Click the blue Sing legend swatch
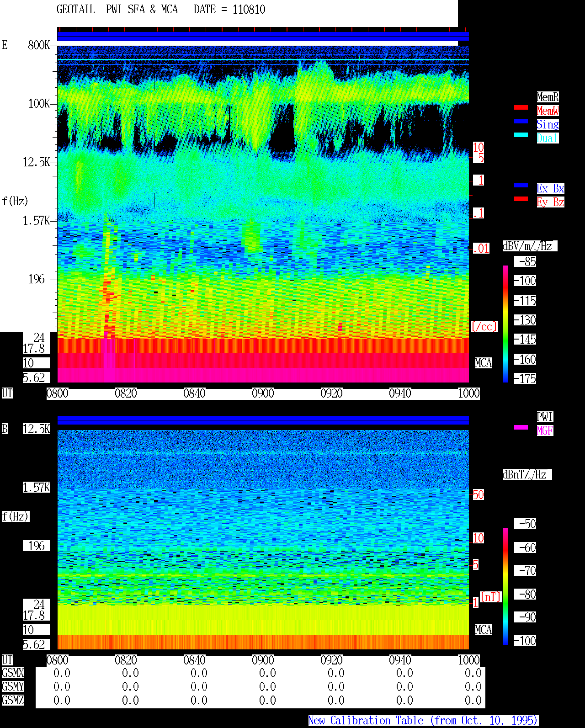This screenshot has width=585, height=728. pos(521,121)
